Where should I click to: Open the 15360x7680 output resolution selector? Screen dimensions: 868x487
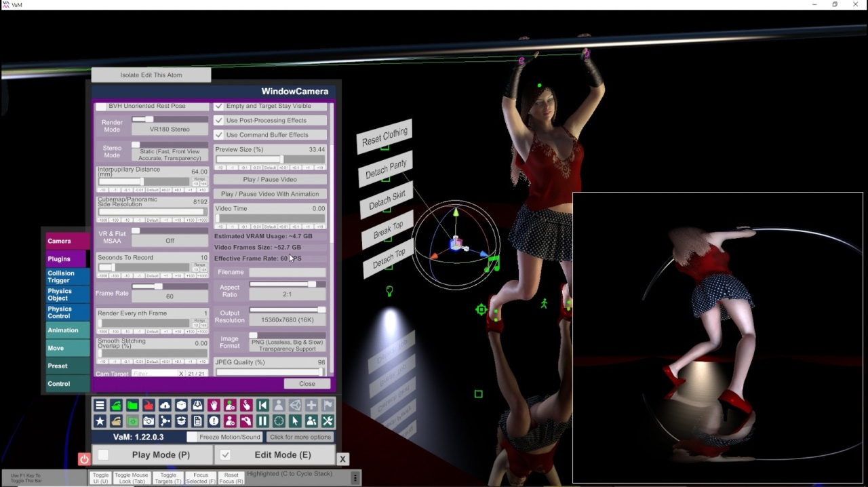(x=287, y=319)
